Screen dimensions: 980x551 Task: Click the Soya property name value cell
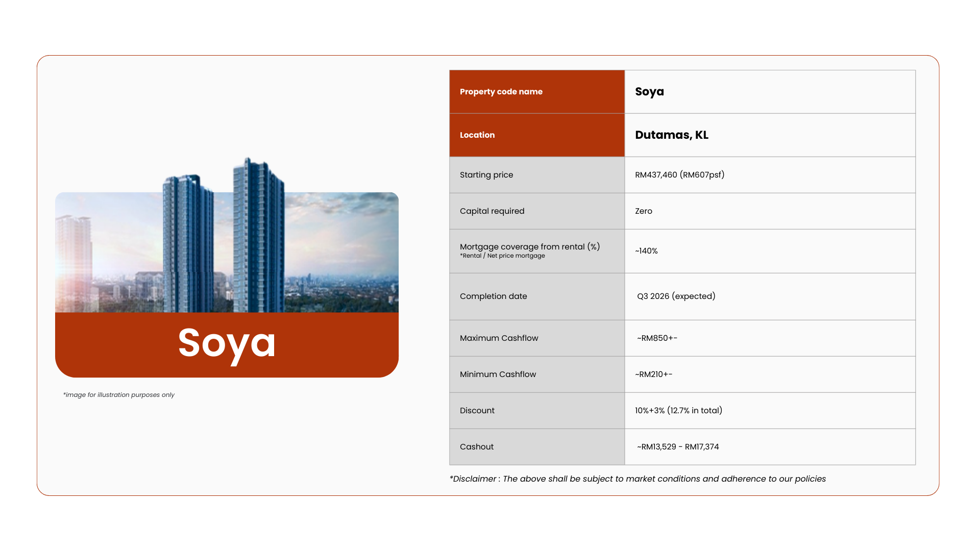pos(649,92)
